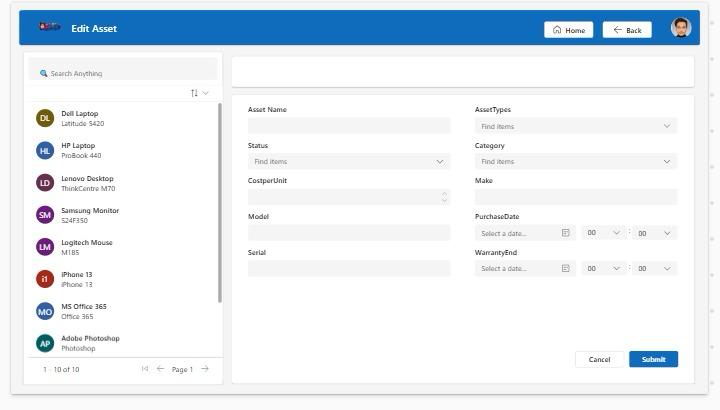The width and height of the screenshot is (720, 410).
Task: Select the 'Dell Laptop' list entry
Action: tap(123, 118)
